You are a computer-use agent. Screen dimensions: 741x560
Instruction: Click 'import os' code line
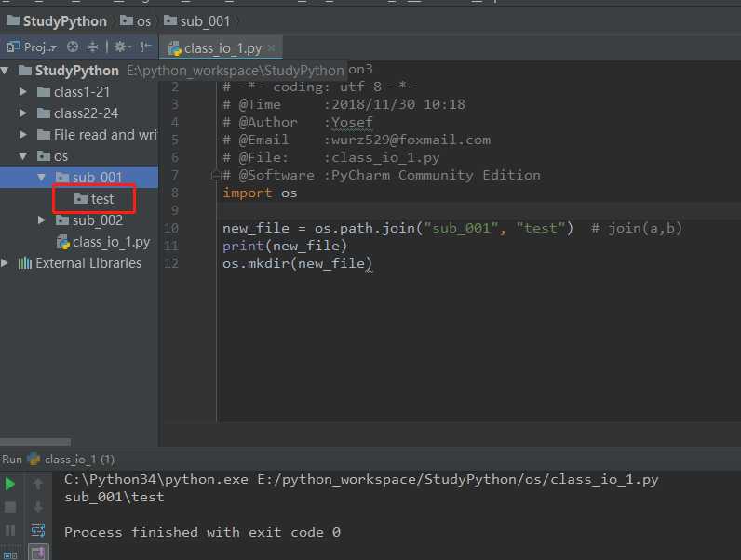260,193
